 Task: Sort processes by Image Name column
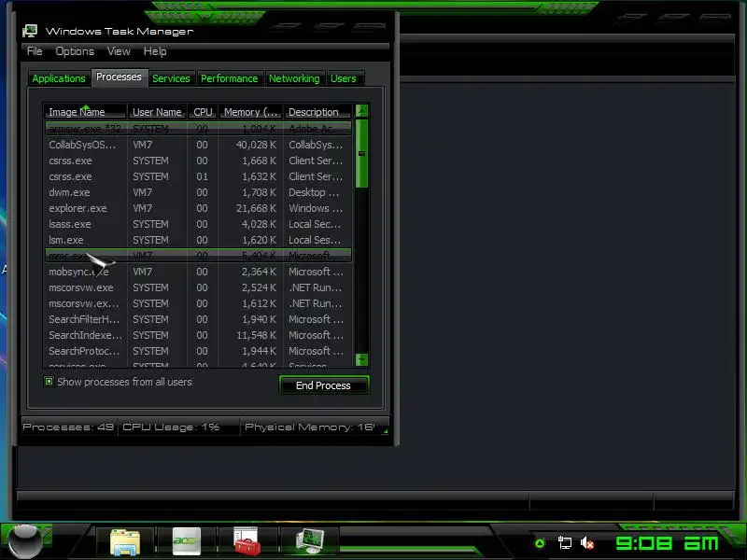(86, 112)
